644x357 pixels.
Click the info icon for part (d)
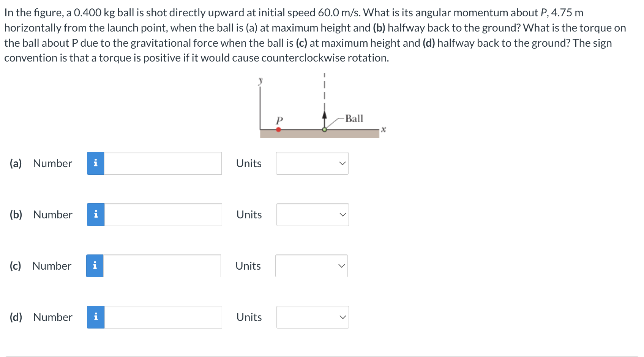96,317
